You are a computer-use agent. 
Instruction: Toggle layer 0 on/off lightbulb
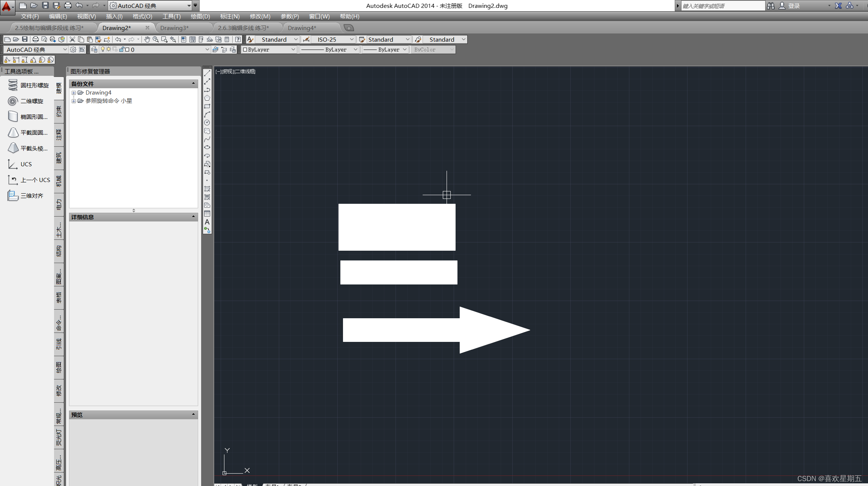pyautogui.click(x=102, y=50)
